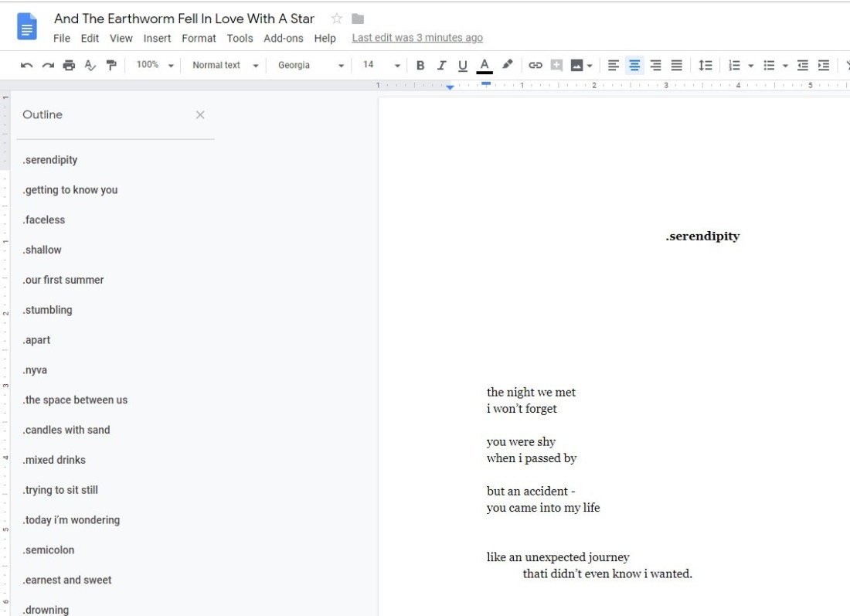Toggle bold formatting
The width and height of the screenshot is (850, 616).
point(420,66)
